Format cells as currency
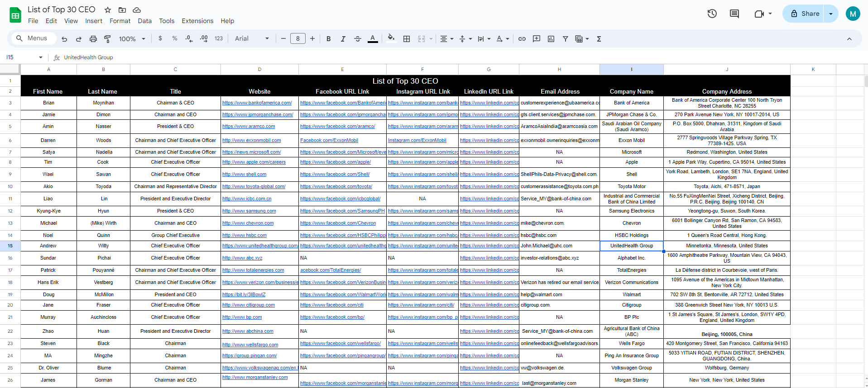868x388 pixels. (x=160, y=38)
